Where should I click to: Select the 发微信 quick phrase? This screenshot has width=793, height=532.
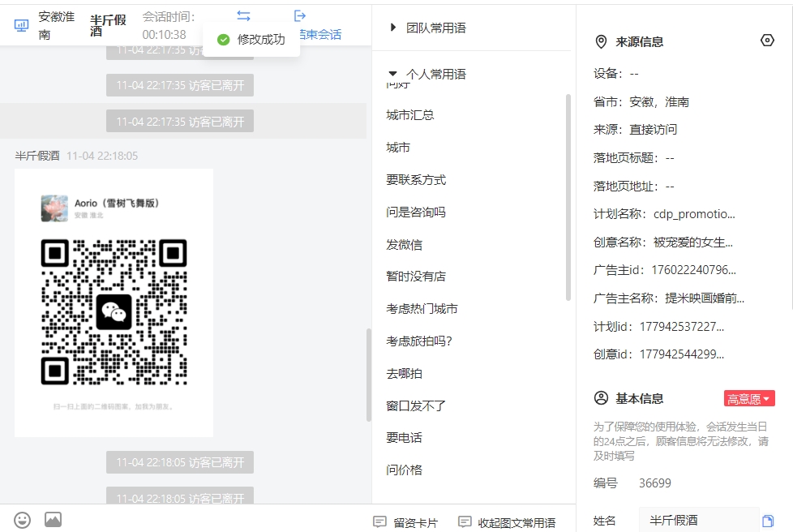[404, 245]
